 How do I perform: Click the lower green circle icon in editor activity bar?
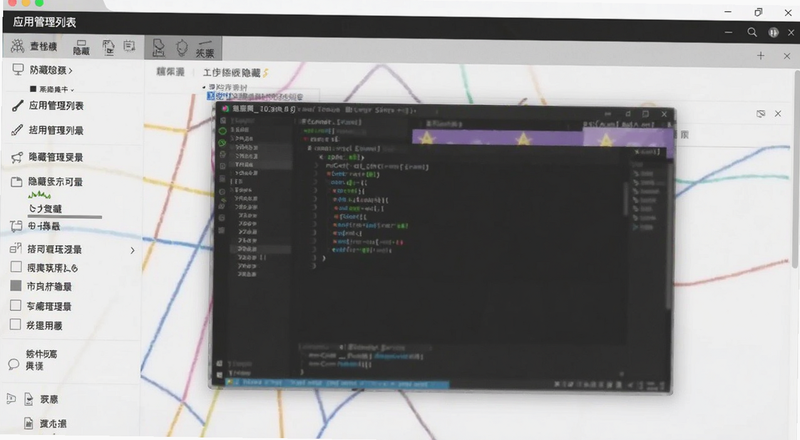pyautogui.click(x=222, y=143)
